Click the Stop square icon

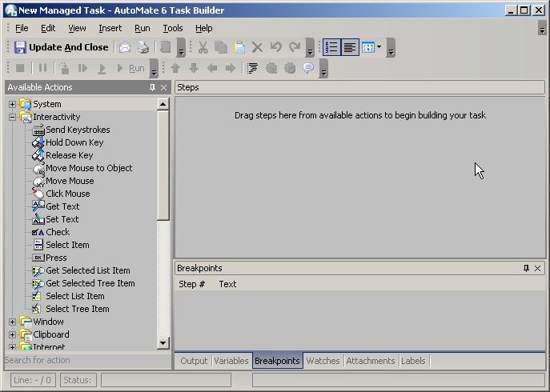coord(20,68)
